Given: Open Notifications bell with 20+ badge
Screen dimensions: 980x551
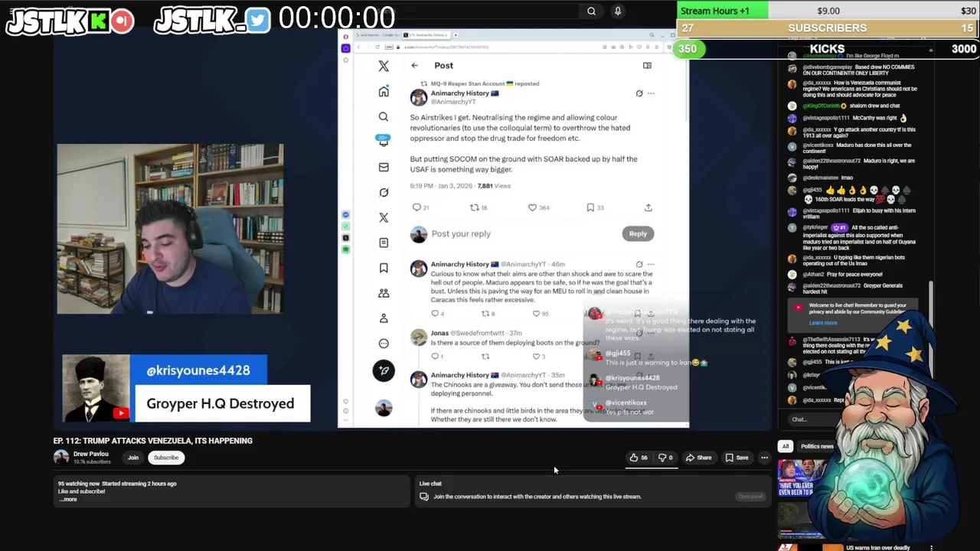Looking at the screenshot, I should click(383, 141).
